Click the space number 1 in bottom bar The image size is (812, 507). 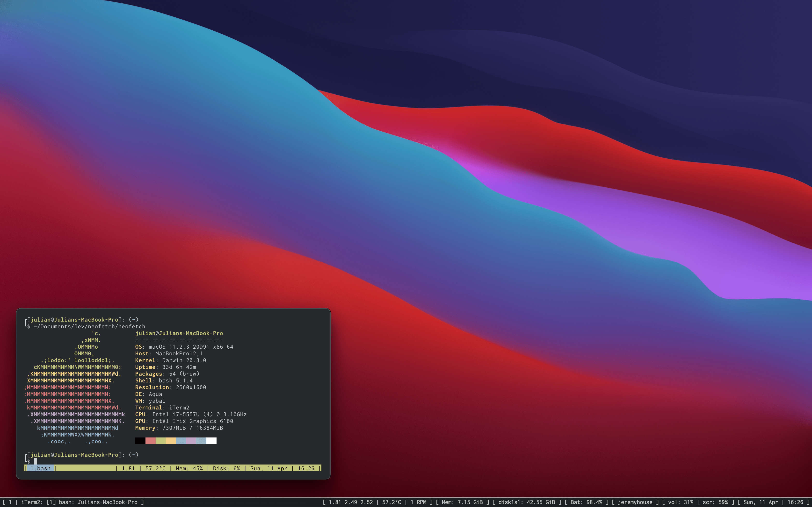coord(10,502)
